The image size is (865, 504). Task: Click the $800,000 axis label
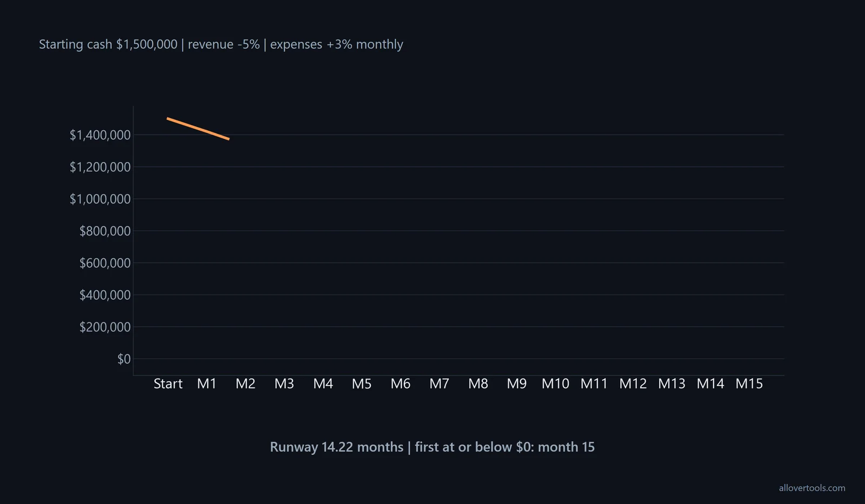tap(105, 231)
